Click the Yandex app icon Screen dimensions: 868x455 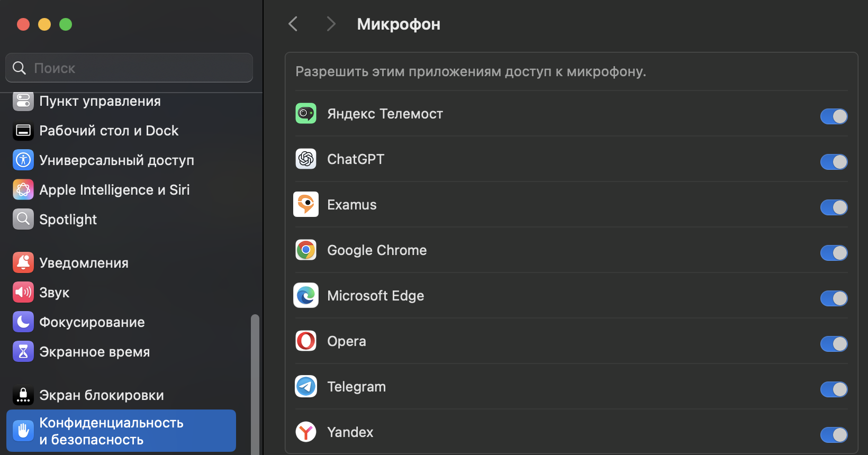coord(306,432)
